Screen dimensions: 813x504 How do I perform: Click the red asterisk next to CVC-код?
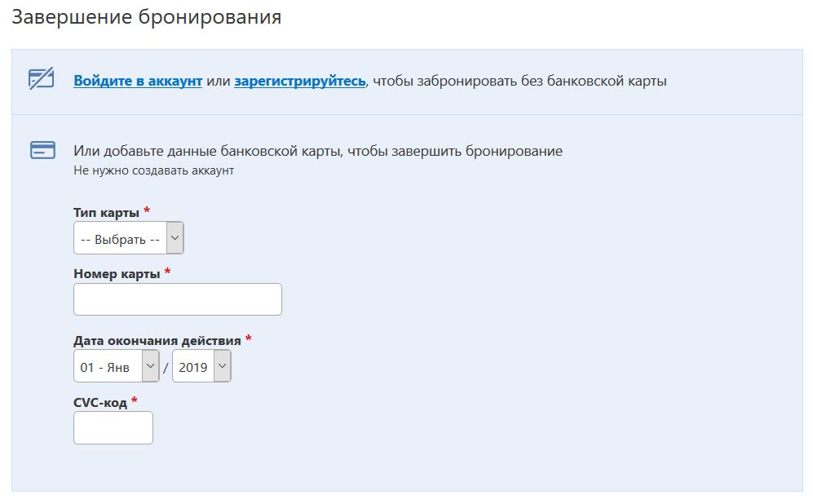pos(135,401)
